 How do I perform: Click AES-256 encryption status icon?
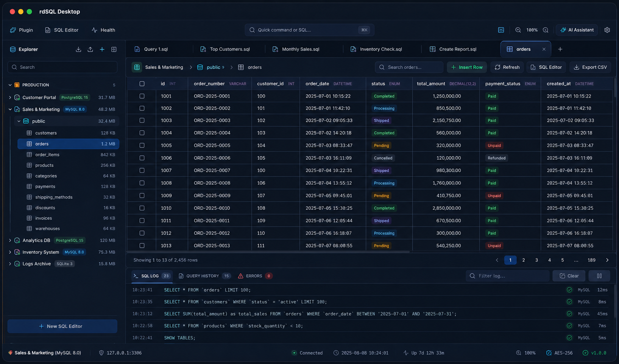pyautogui.click(x=549, y=353)
